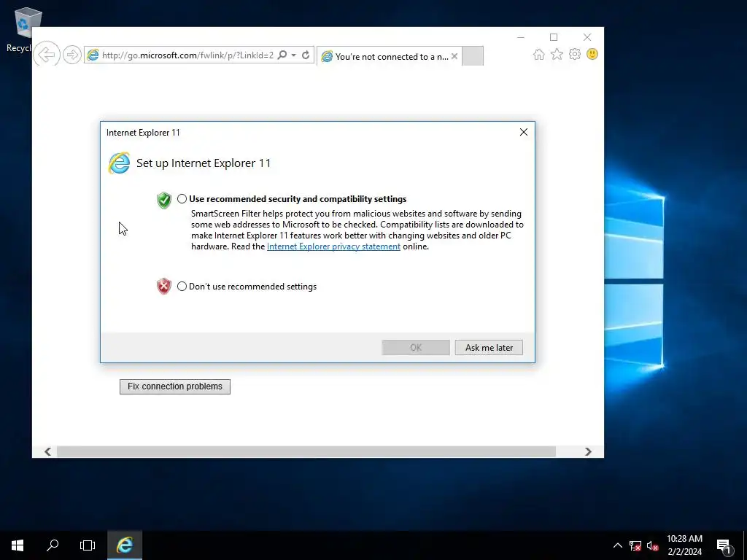Viewport: 747px width, 560px height.
Task: Click the 'Set up Internet Explorer 11' heading
Action: (x=204, y=163)
